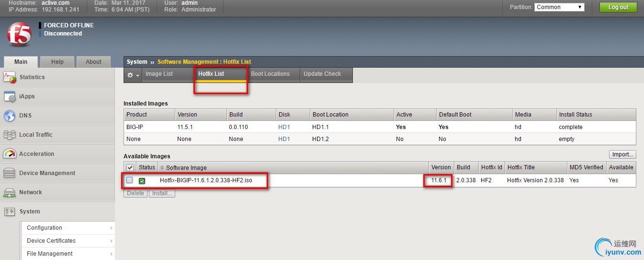Click the Hotfix Version 2.0.338 title cell
Viewport: 644px width, 260px height.
pos(536,180)
